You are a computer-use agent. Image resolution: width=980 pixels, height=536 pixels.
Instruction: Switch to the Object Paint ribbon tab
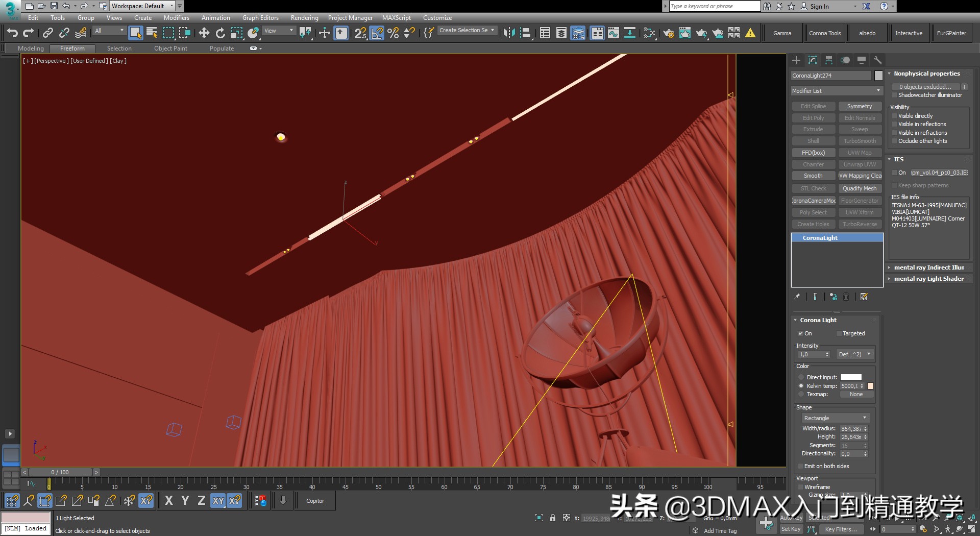tap(170, 48)
